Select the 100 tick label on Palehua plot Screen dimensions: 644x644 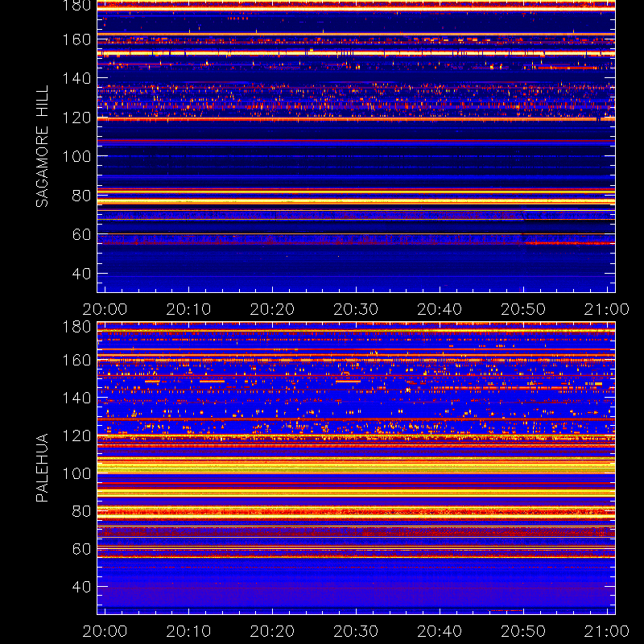click(x=76, y=473)
